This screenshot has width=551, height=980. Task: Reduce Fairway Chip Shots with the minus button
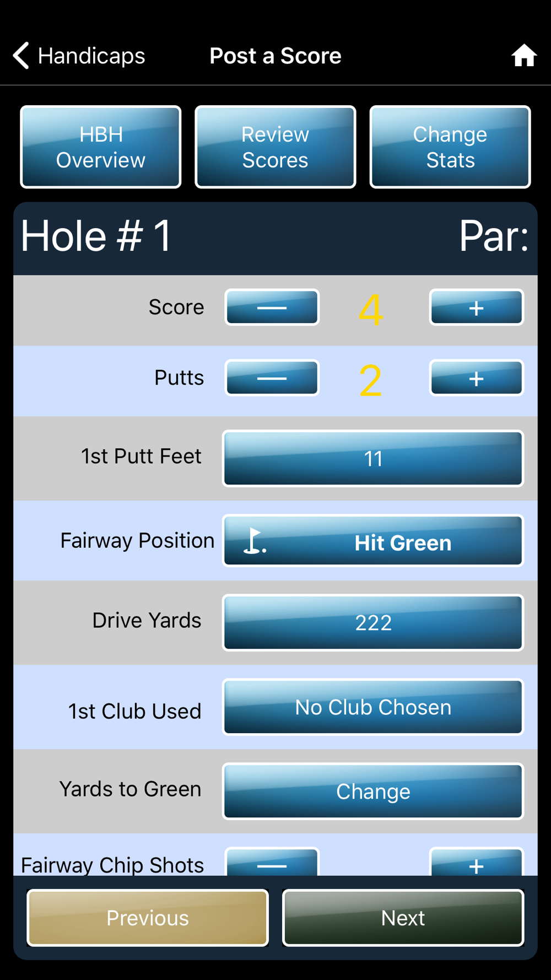click(272, 861)
